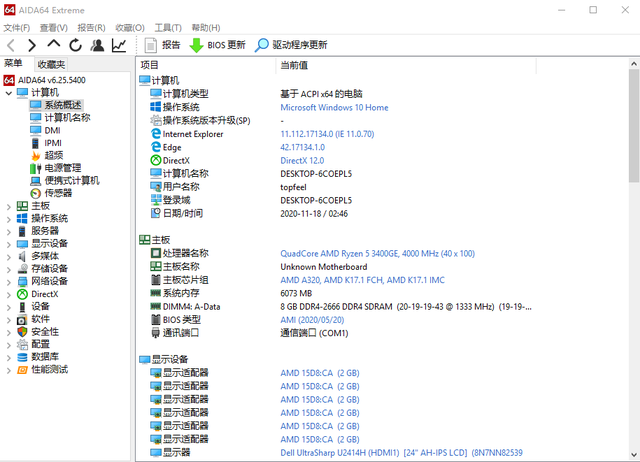This screenshot has width=640, height=462.
Task: Click the Forward navigation arrow
Action: (x=32, y=45)
